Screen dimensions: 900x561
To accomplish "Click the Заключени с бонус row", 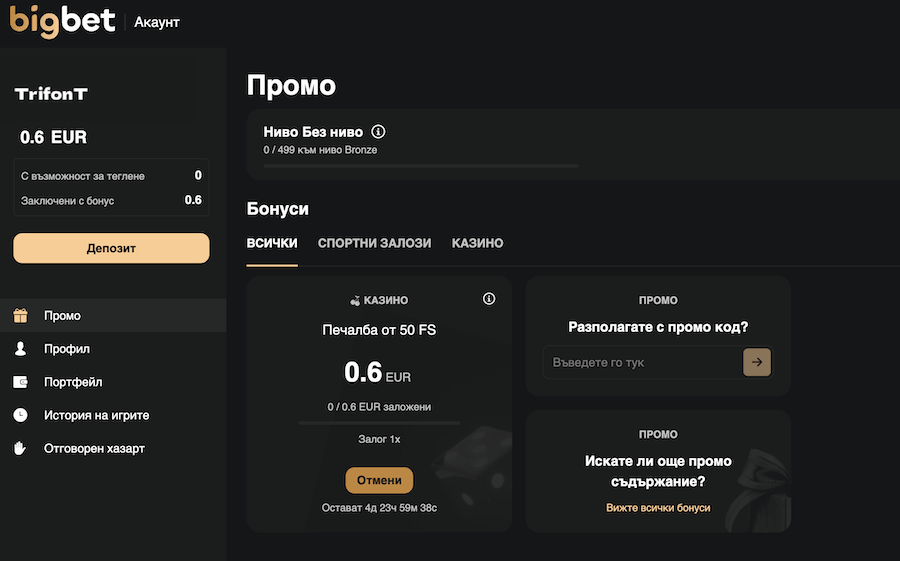I will point(111,200).
